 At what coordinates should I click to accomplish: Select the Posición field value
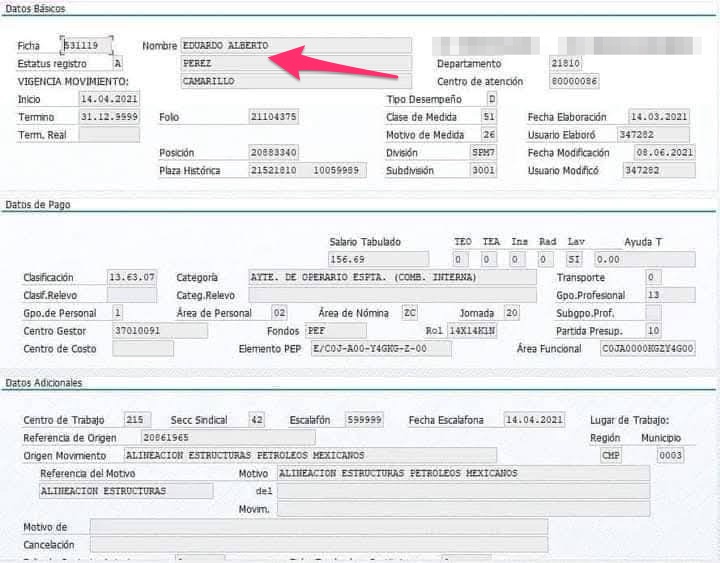273,153
